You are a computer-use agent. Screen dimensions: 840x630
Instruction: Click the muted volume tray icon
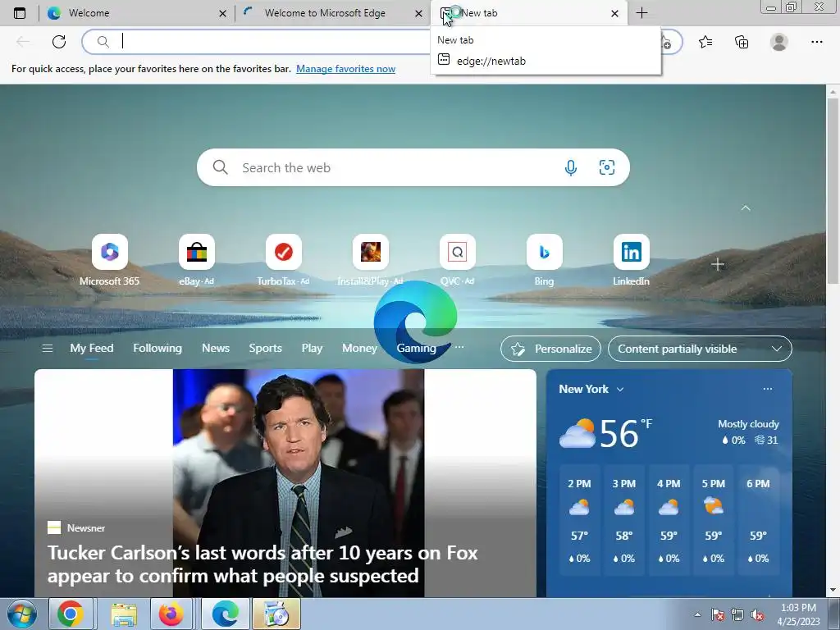(x=757, y=614)
